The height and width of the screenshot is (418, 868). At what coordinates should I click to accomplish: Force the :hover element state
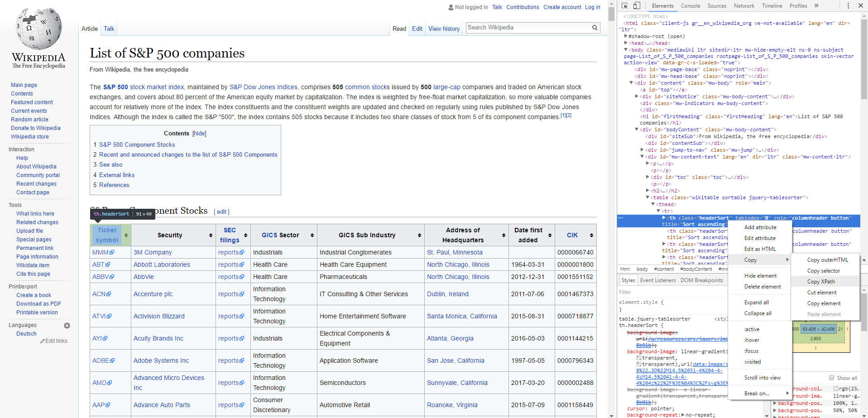click(x=751, y=340)
